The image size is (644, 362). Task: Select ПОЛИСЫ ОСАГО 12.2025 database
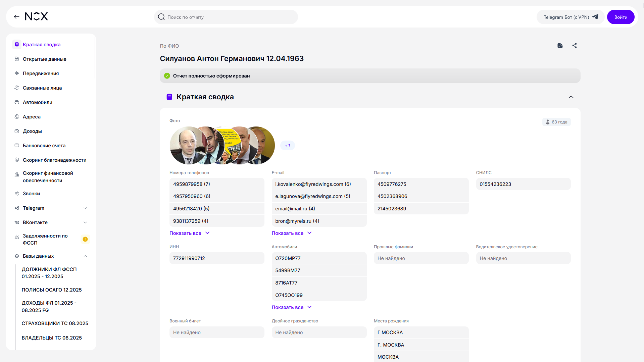tap(52, 290)
